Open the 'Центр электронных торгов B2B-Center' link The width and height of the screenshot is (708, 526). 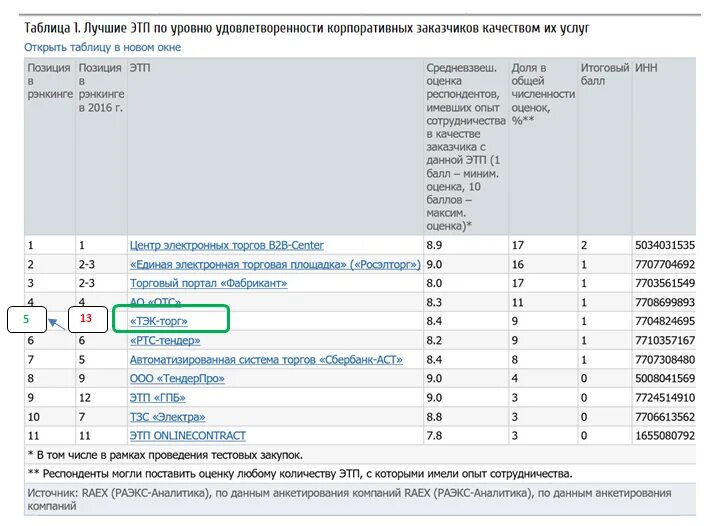227,245
